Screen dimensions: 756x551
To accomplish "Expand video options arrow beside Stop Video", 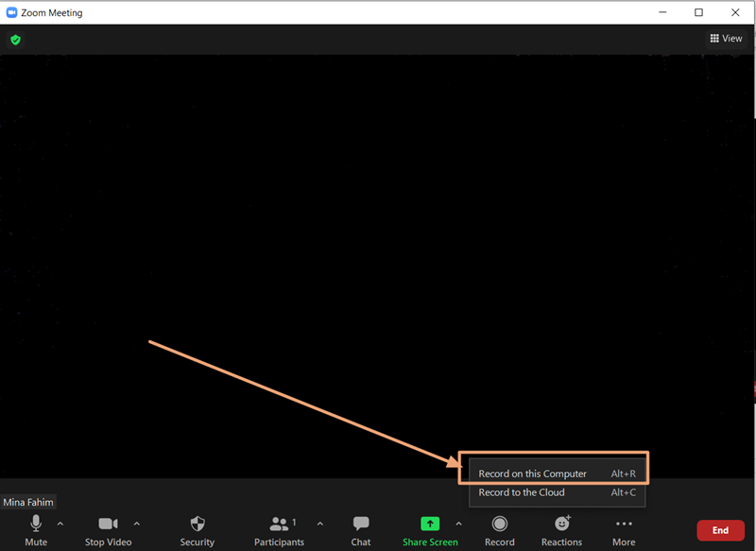I will point(136,523).
